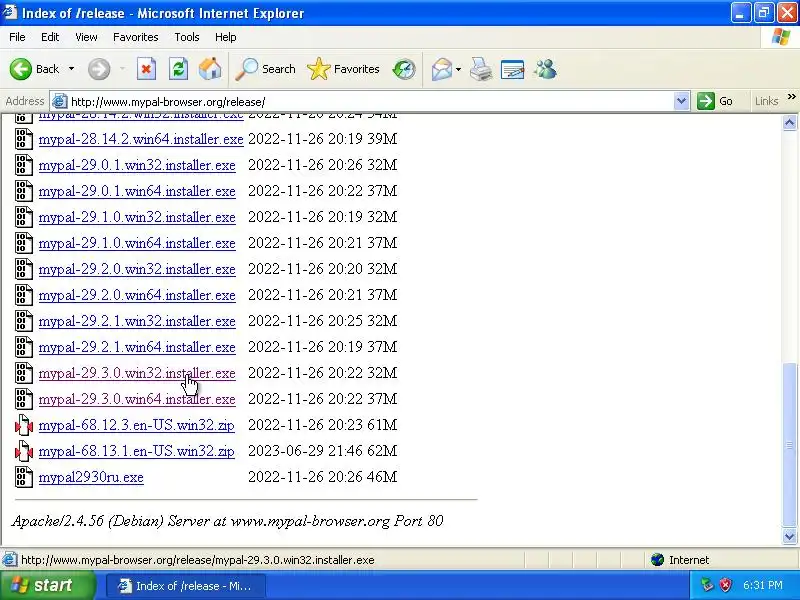Click the Windows flag logo throbber
Screen dimensions: 800x600
point(781,37)
